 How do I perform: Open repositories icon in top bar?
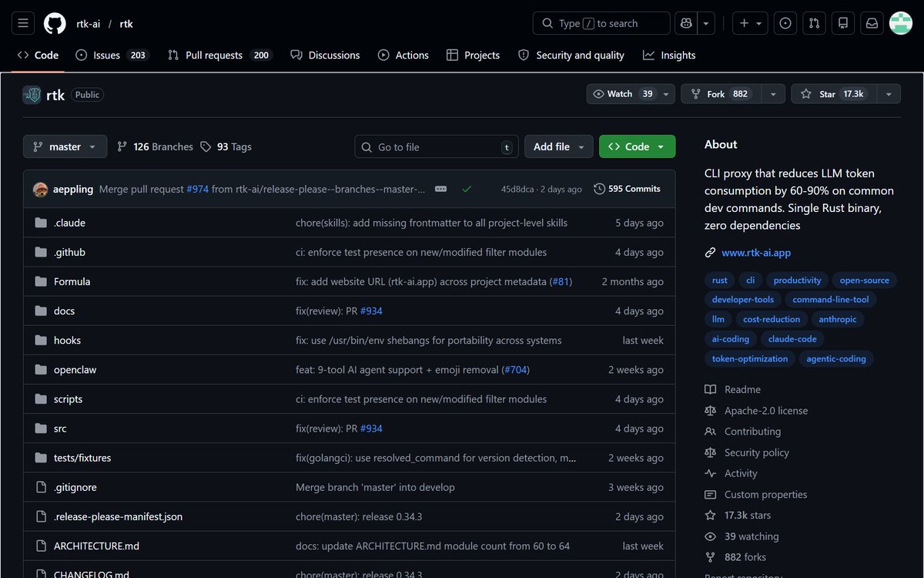click(843, 23)
